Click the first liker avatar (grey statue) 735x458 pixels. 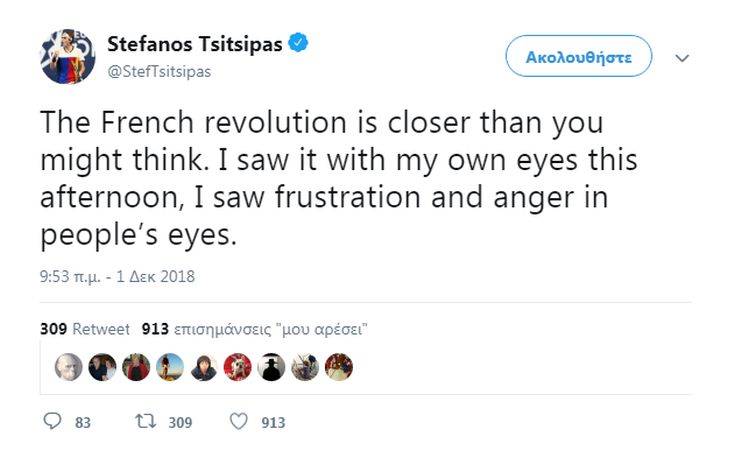point(68,367)
